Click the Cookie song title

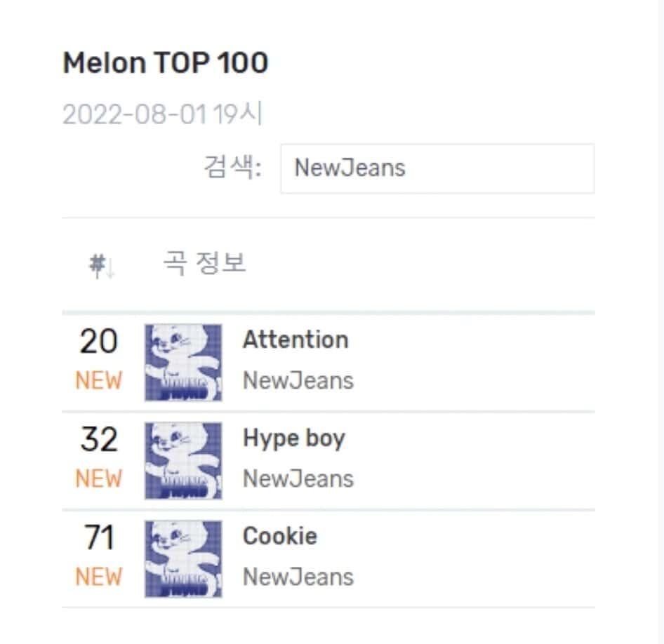pyautogui.click(x=279, y=537)
